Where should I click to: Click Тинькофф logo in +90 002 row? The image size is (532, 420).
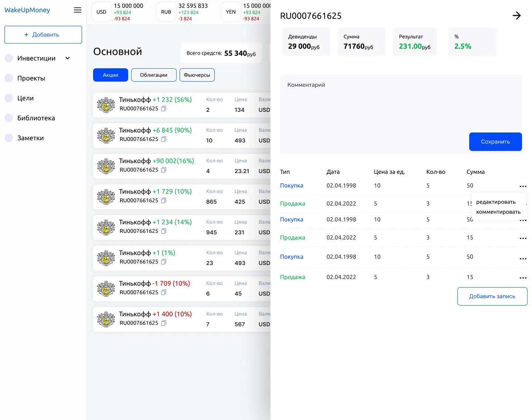(x=106, y=166)
